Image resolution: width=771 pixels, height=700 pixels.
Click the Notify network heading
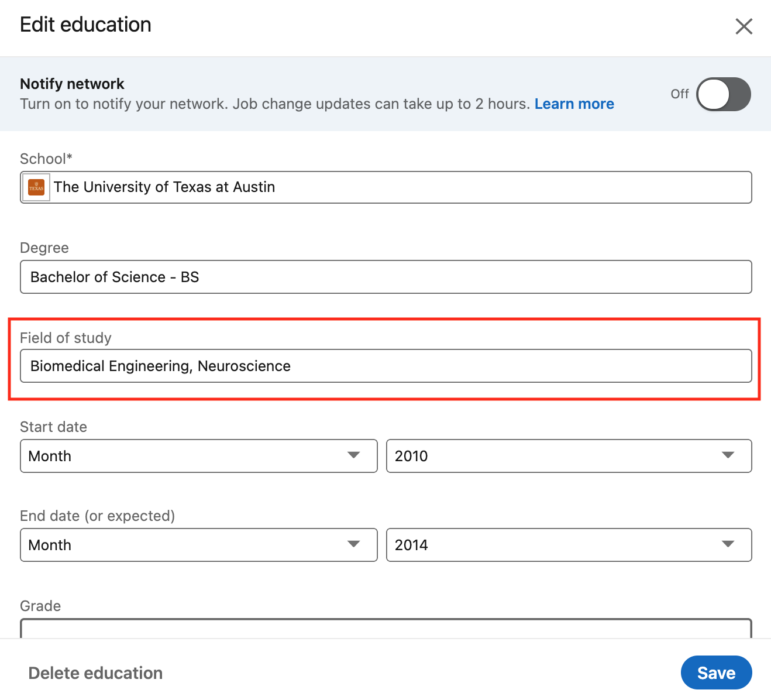coord(72,84)
